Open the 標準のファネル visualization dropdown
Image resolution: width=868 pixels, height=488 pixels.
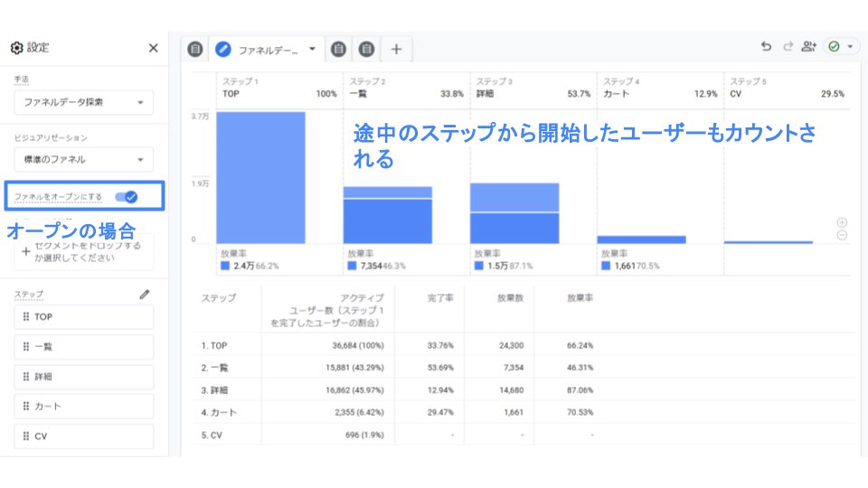tap(83, 159)
